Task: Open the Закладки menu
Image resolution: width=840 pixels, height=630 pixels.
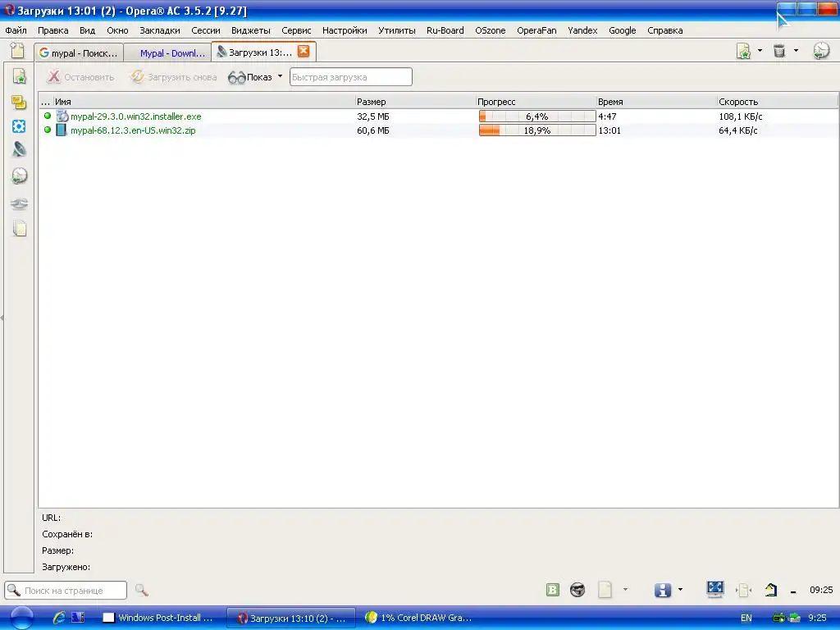Action: 160,30
